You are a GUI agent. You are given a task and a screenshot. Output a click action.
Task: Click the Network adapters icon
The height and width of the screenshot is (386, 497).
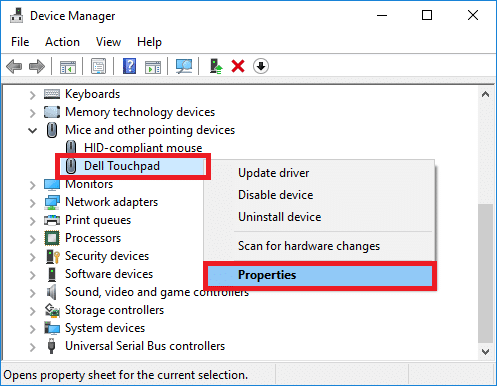coord(52,202)
